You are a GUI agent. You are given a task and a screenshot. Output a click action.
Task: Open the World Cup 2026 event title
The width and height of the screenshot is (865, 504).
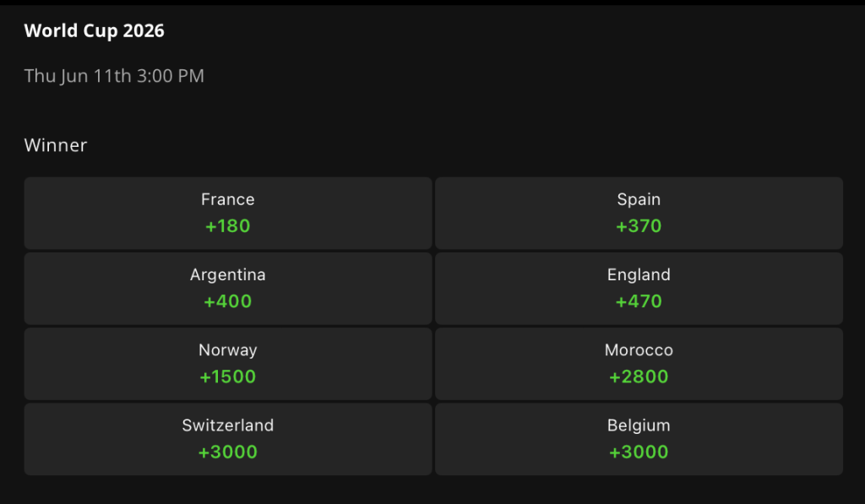tap(95, 31)
